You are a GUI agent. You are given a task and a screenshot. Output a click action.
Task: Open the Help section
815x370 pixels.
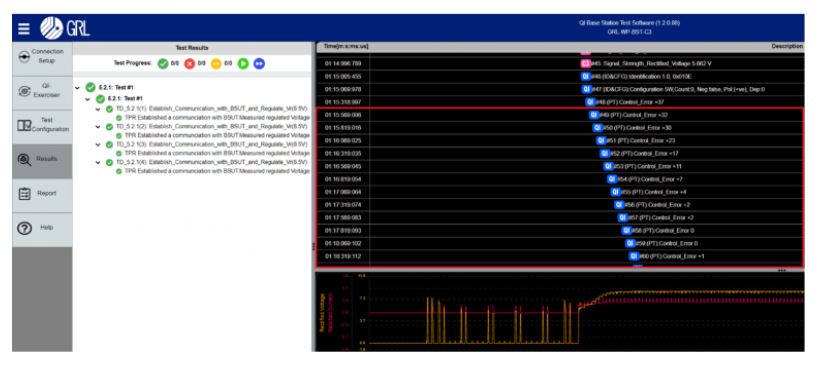tap(42, 228)
